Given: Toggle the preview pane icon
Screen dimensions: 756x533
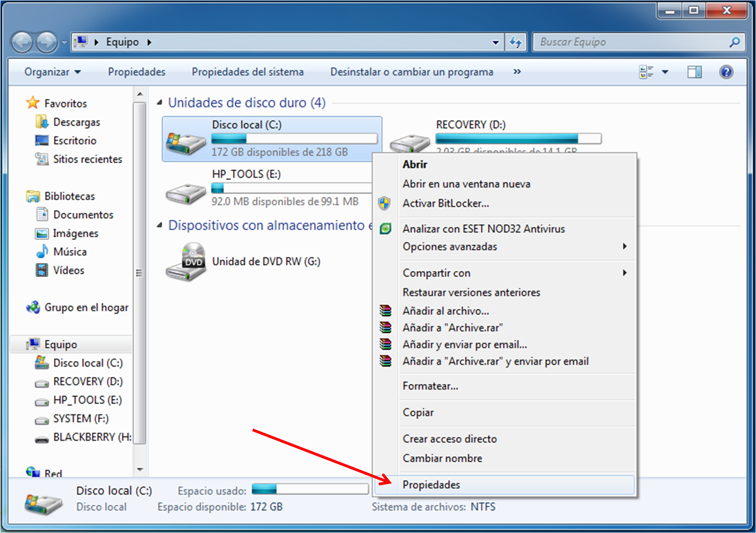Looking at the screenshot, I should tap(694, 72).
